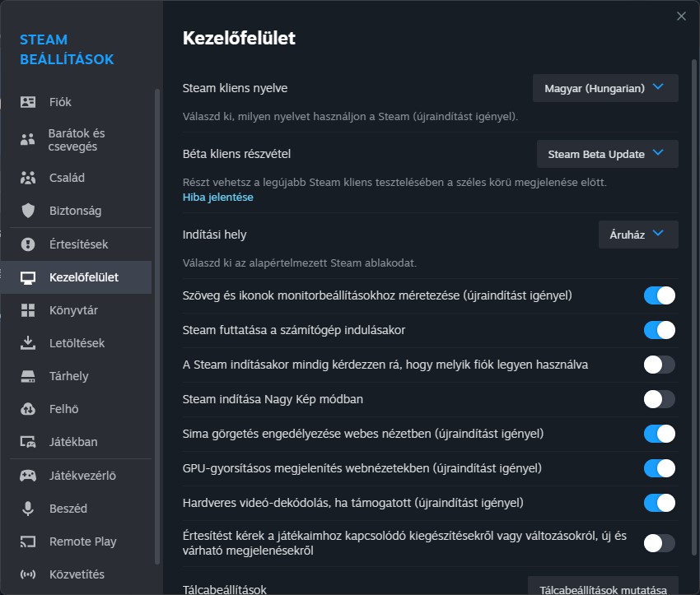
Task: Close the Steam settings window
Action: click(681, 16)
